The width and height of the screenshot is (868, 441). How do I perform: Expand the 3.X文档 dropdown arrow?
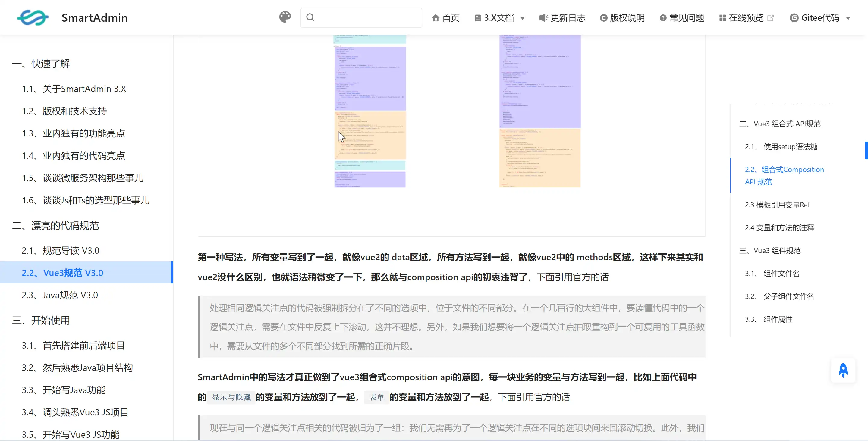523,18
